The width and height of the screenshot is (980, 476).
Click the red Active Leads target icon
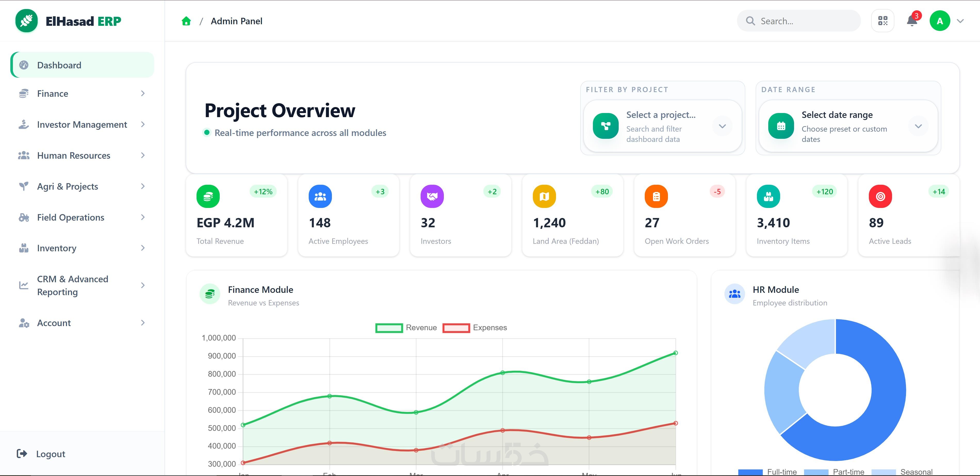pyautogui.click(x=880, y=196)
